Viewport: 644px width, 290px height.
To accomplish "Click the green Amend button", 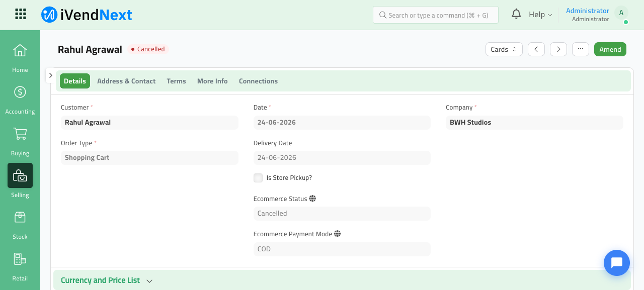I will [x=610, y=49].
